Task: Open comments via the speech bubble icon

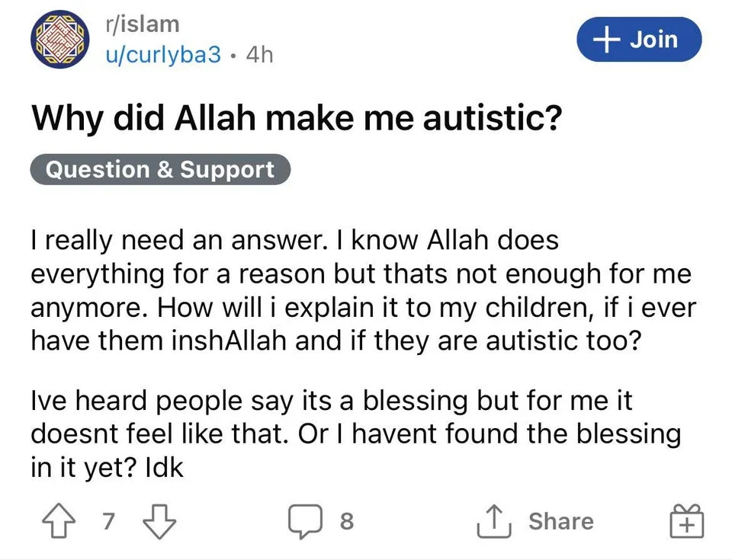Action: [x=305, y=522]
